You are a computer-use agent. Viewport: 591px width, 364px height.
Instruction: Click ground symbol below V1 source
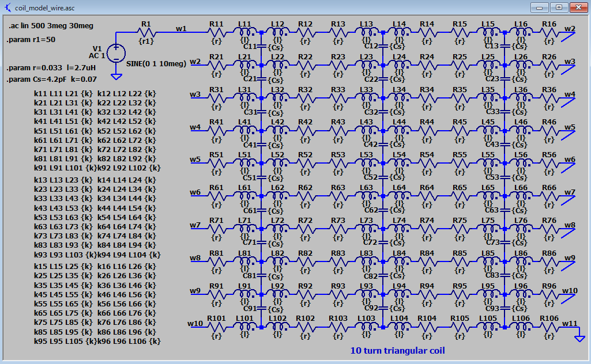(116, 77)
